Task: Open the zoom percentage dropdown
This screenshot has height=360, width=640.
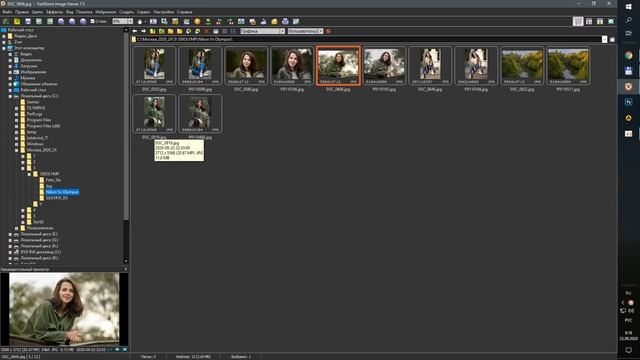Action: point(130,21)
